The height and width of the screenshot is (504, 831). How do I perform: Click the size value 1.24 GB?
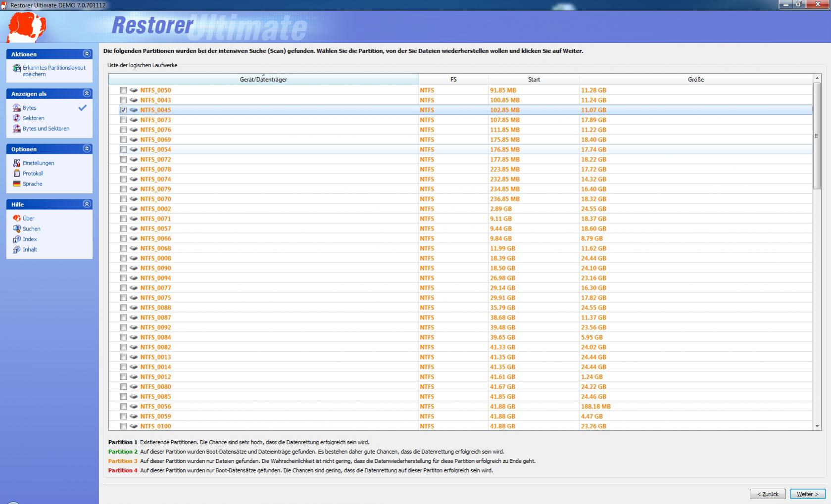(592, 377)
